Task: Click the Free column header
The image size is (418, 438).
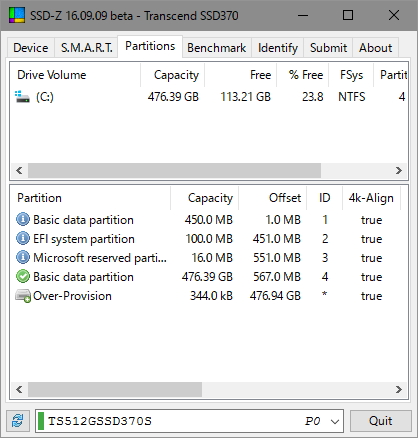Action: (241, 75)
